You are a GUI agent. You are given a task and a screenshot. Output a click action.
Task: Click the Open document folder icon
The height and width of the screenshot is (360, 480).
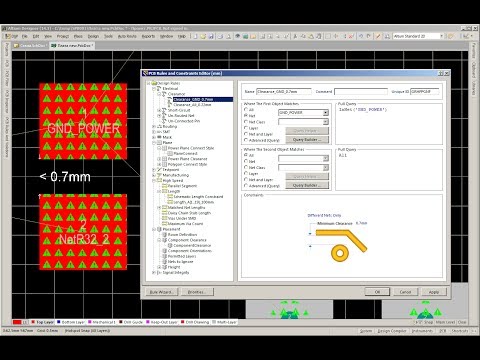coord(203,36)
